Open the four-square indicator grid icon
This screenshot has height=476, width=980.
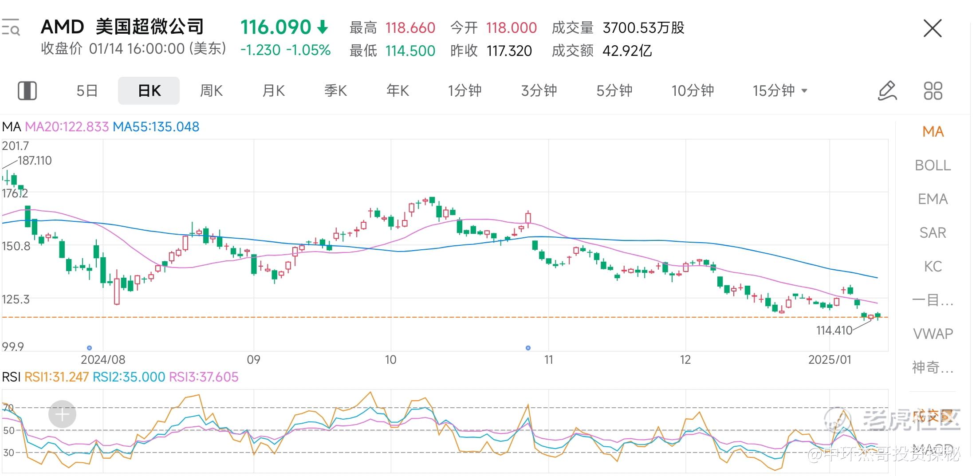[x=933, y=90]
